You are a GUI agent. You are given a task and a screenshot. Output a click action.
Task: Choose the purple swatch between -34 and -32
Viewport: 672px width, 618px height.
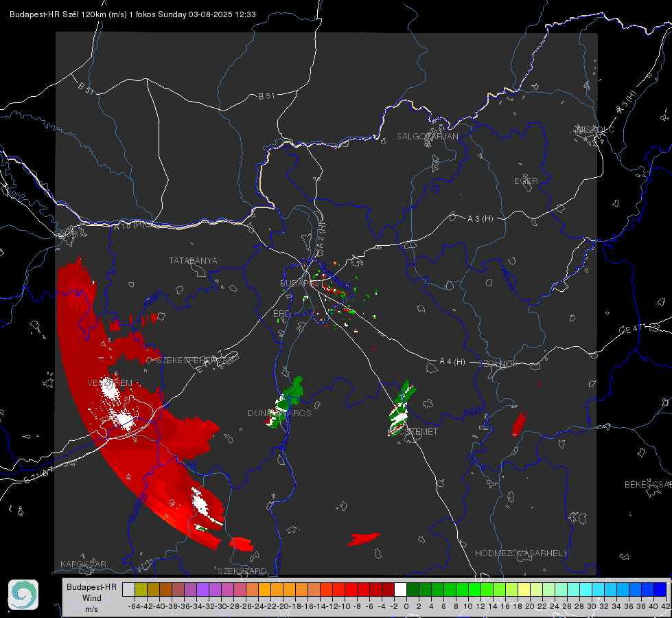[202, 590]
